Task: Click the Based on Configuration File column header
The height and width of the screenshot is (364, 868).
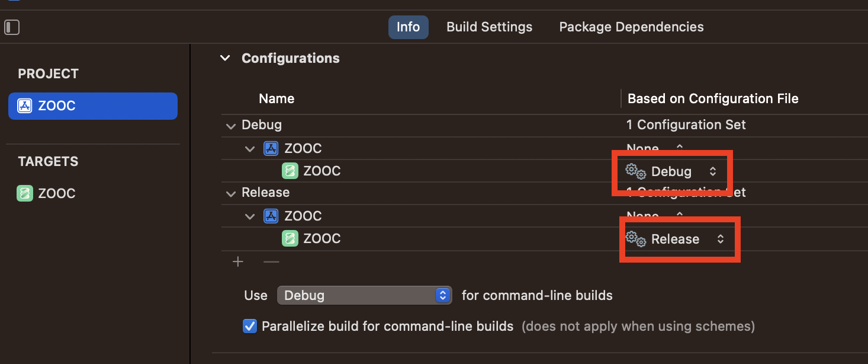Action: (x=713, y=98)
